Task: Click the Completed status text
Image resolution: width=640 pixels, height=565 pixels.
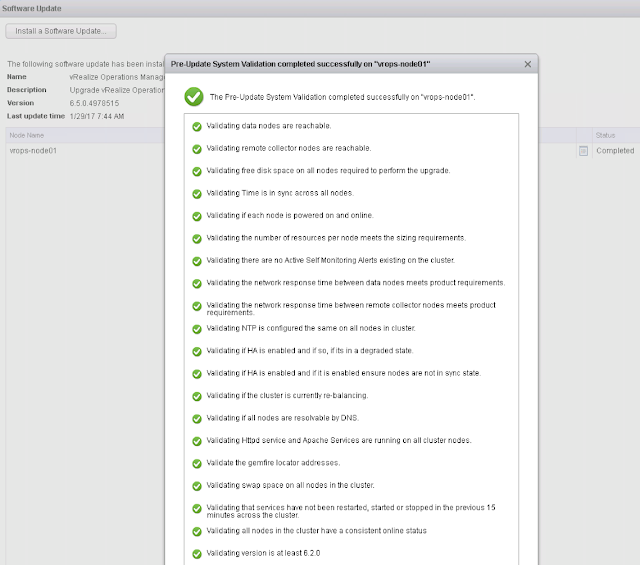Action: click(x=615, y=151)
